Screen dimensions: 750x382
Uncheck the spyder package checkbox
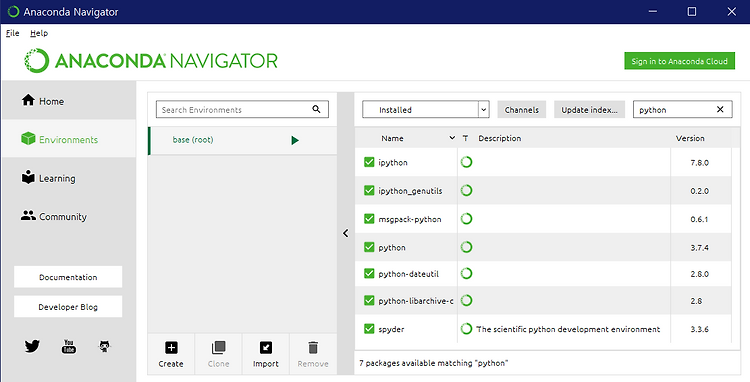tap(369, 329)
